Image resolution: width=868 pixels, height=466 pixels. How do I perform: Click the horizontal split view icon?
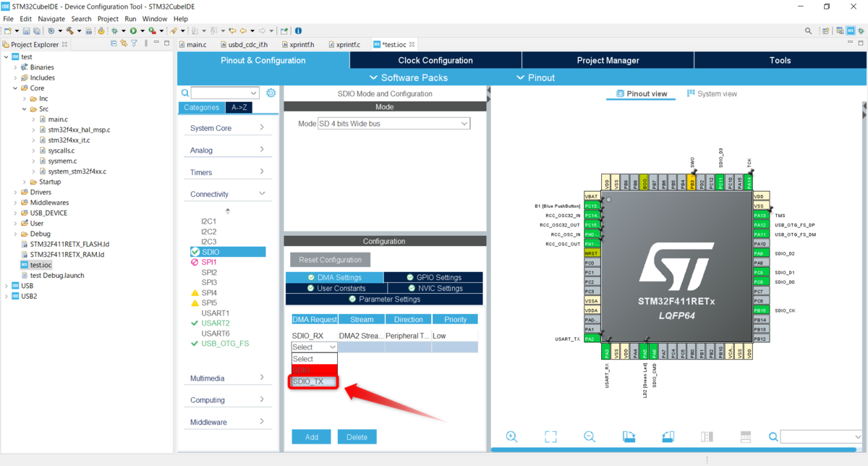746,436
